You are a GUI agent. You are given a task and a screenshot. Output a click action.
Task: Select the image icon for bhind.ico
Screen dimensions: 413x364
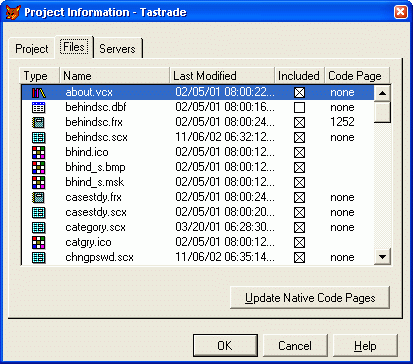(x=38, y=152)
